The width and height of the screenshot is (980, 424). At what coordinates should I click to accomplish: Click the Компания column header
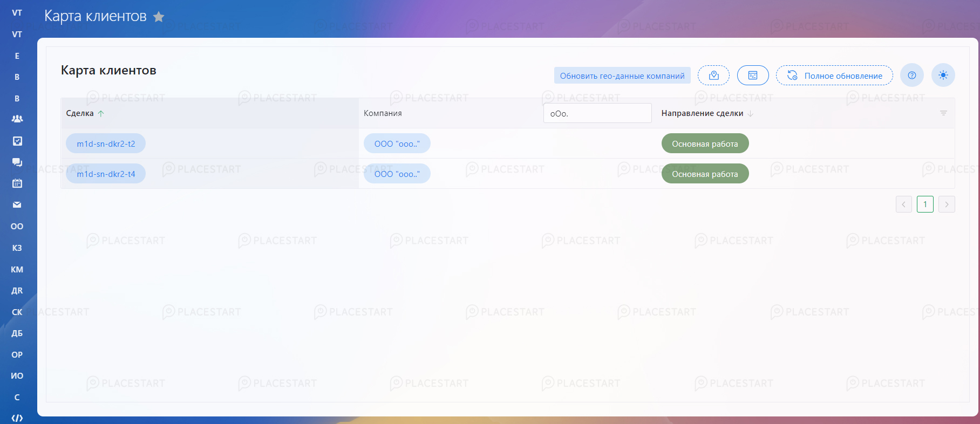(x=383, y=113)
